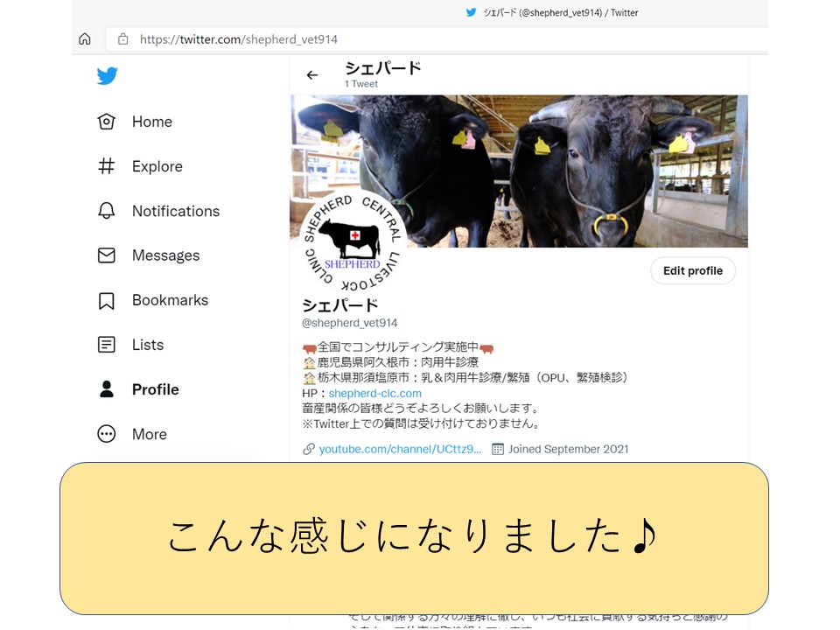Click the browser tab titled シェパード Twitter

click(552, 12)
